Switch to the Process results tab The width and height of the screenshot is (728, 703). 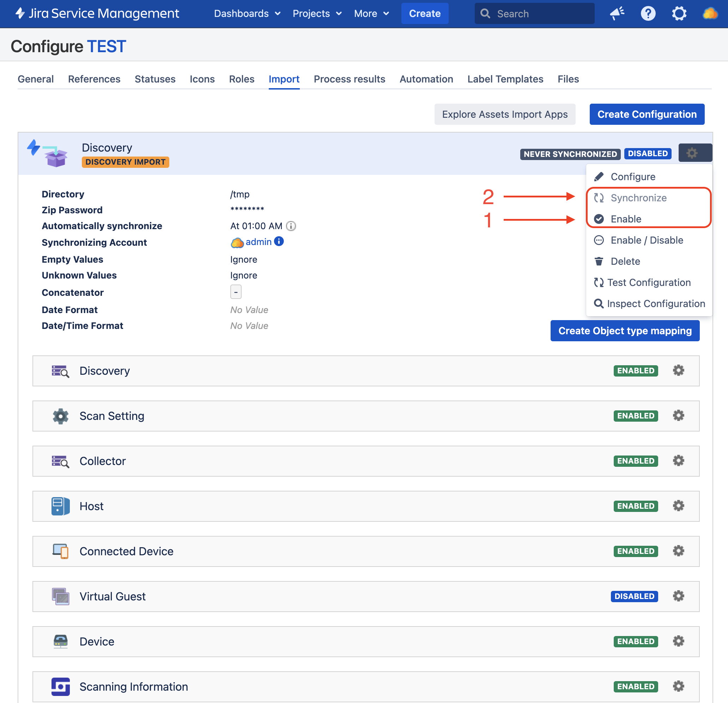[350, 79]
